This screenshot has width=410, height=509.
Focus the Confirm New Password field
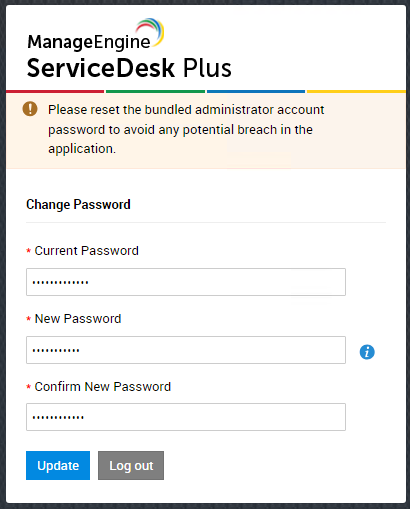(186, 417)
